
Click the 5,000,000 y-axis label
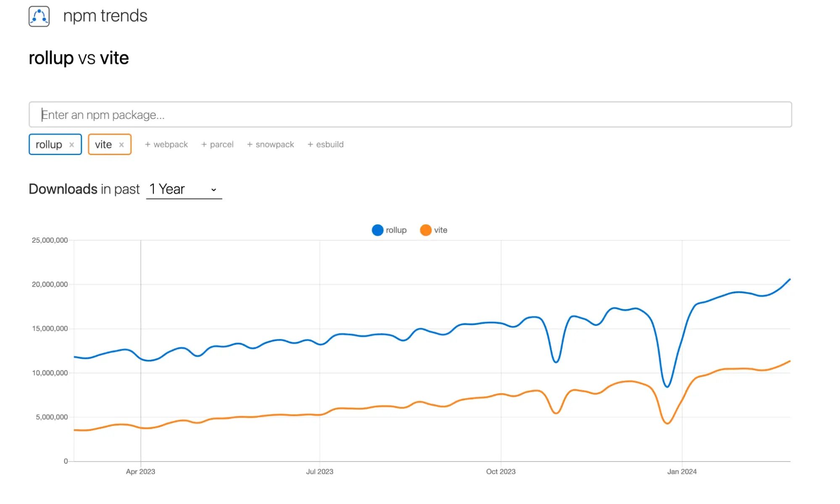point(52,417)
